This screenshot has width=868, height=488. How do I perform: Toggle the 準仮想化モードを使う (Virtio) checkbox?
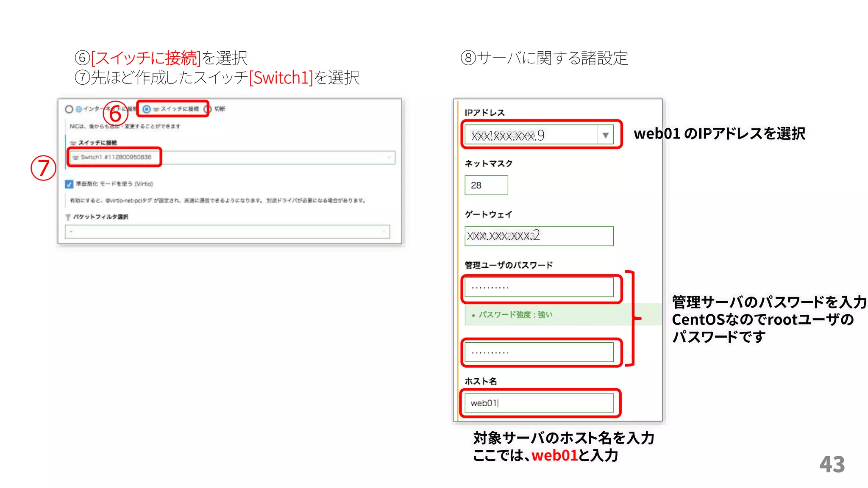pyautogui.click(x=69, y=184)
